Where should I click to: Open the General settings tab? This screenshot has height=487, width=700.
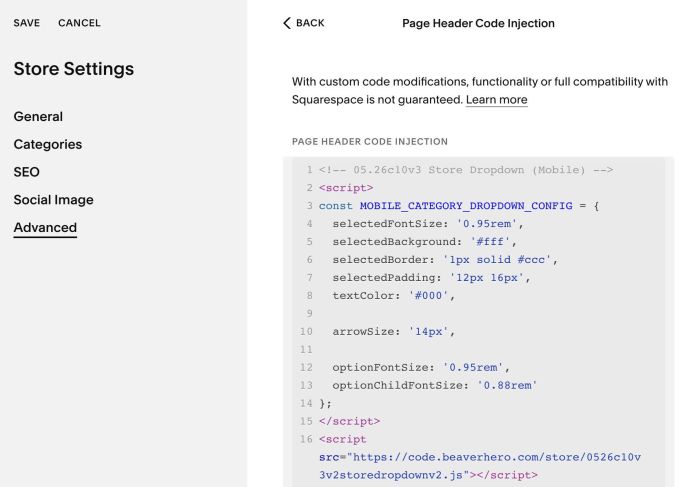38,117
